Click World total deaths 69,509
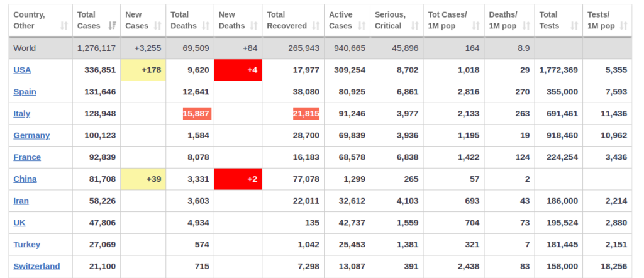The height and width of the screenshot is (278, 644). pos(196,48)
